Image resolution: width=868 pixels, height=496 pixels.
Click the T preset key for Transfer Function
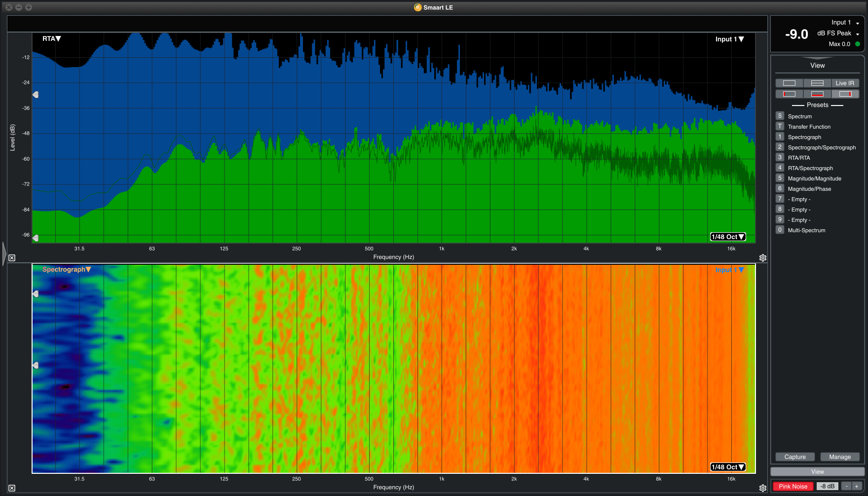pyautogui.click(x=780, y=126)
